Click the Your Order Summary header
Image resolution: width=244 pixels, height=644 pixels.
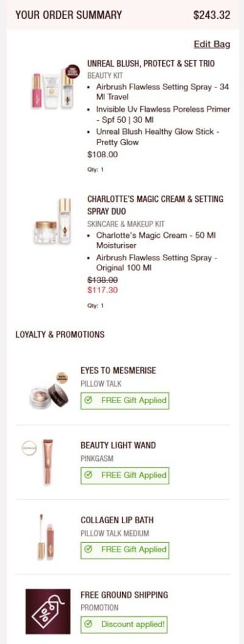pos(69,15)
